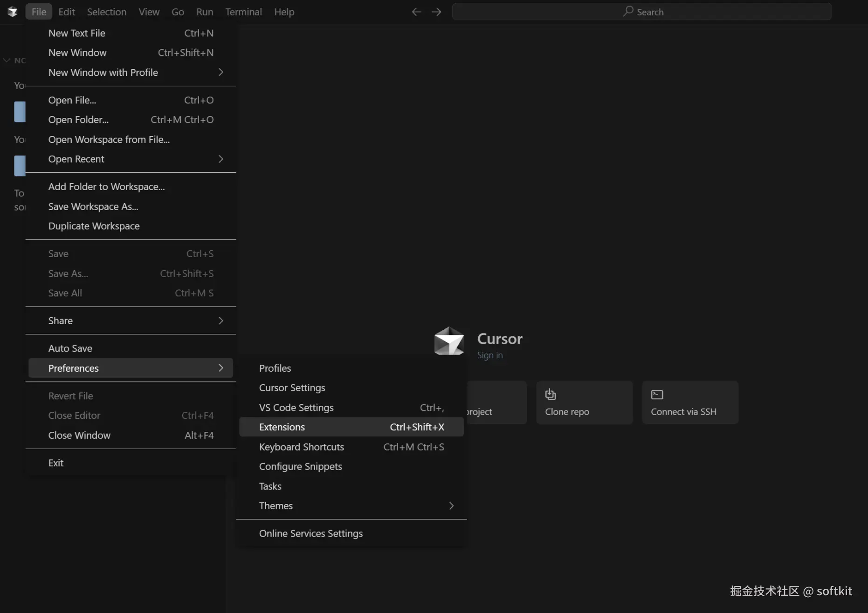868x613 pixels.
Task: Expand New Window with Profile submenu arrow
Action: pyautogui.click(x=221, y=72)
